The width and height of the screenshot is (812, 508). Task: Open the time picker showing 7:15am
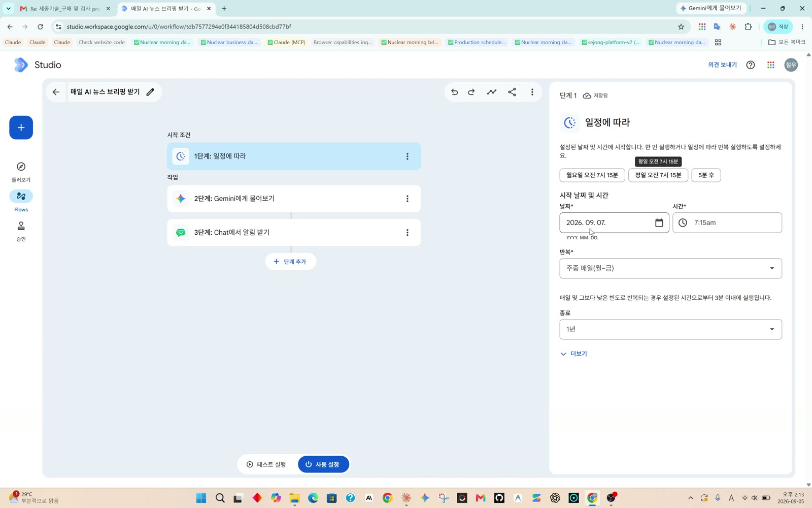[727, 223]
